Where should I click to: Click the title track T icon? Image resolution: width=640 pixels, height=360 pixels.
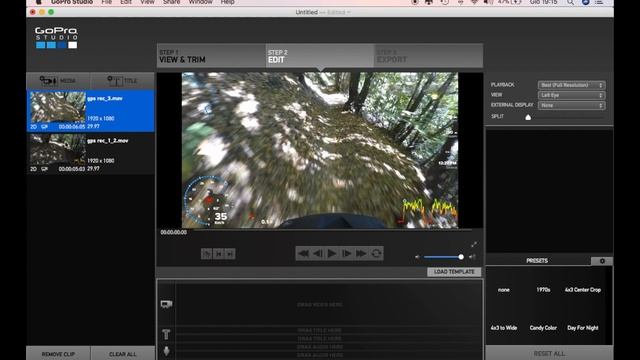[x=166, y=334]
